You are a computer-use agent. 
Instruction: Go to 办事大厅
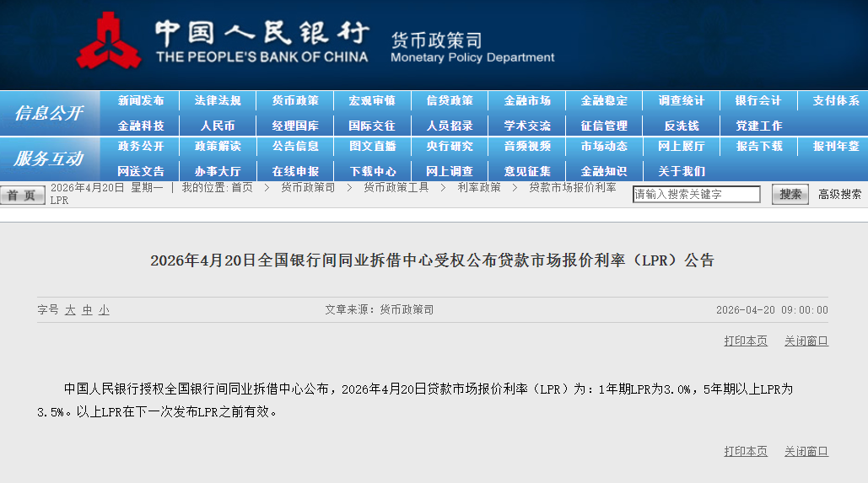tap(218, 171)
